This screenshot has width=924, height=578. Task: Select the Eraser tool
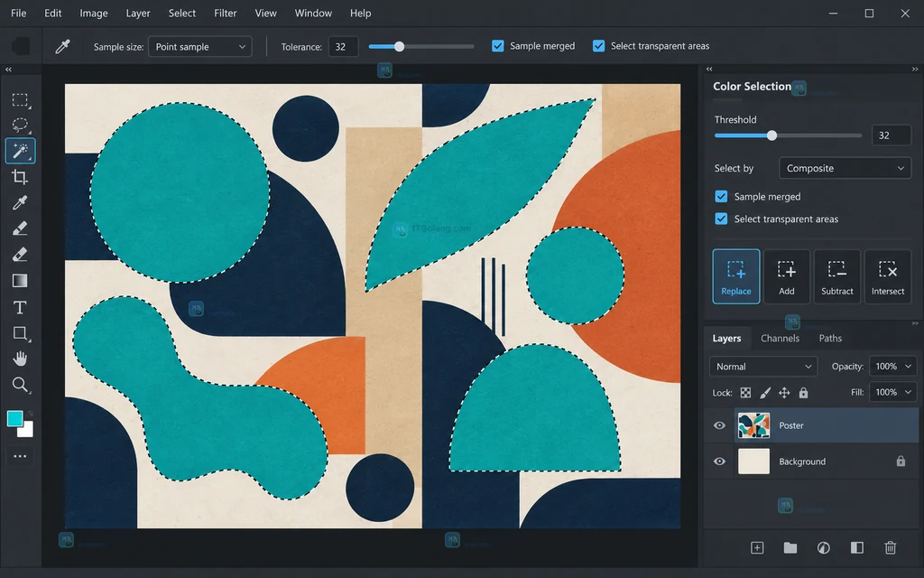point(20,255)
